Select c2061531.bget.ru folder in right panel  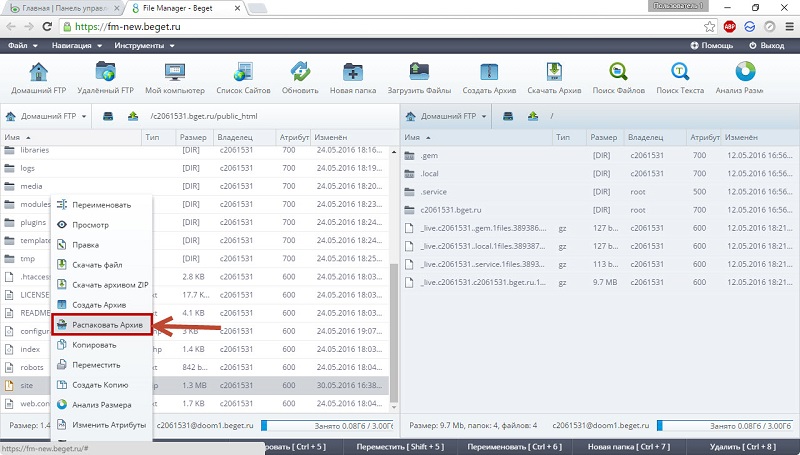point(599,210)
